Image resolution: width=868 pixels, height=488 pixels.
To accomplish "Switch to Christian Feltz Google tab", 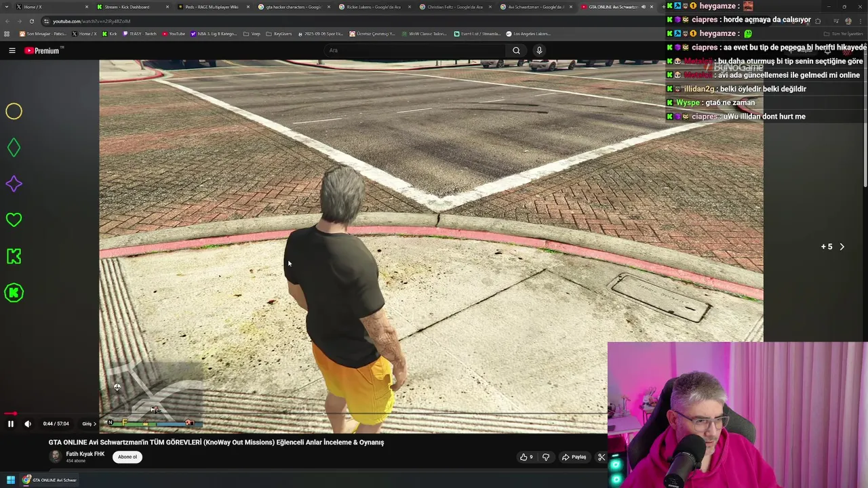I will click(455, 7).
